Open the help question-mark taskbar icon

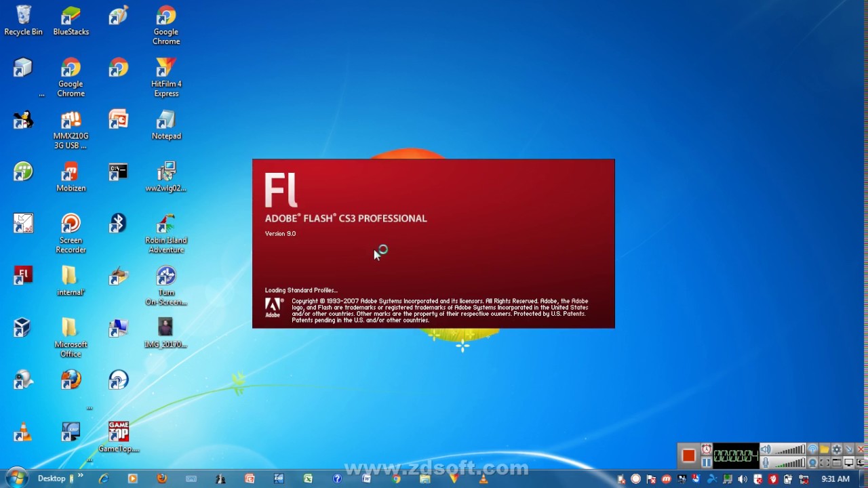point(337,479)
